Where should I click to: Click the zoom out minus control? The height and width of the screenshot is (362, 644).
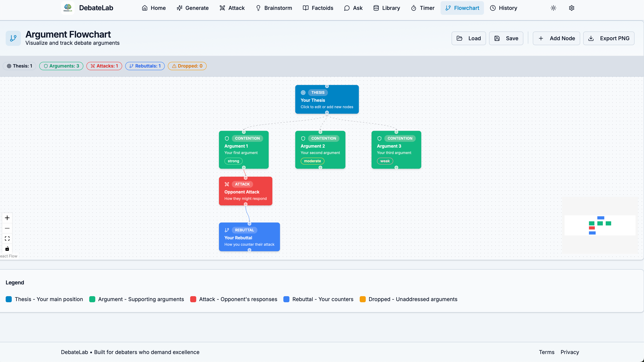pos(7,228)
